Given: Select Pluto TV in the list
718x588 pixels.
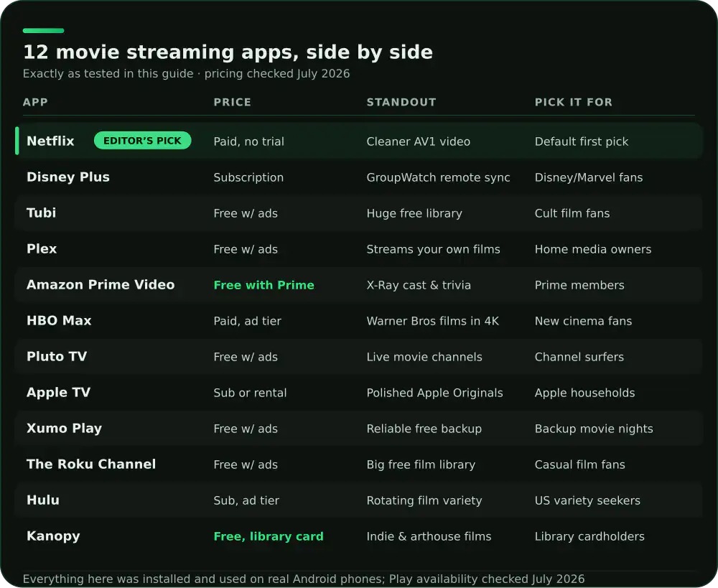Looking at the screenshot, I should pyautogui.click(x=57, y=356).
